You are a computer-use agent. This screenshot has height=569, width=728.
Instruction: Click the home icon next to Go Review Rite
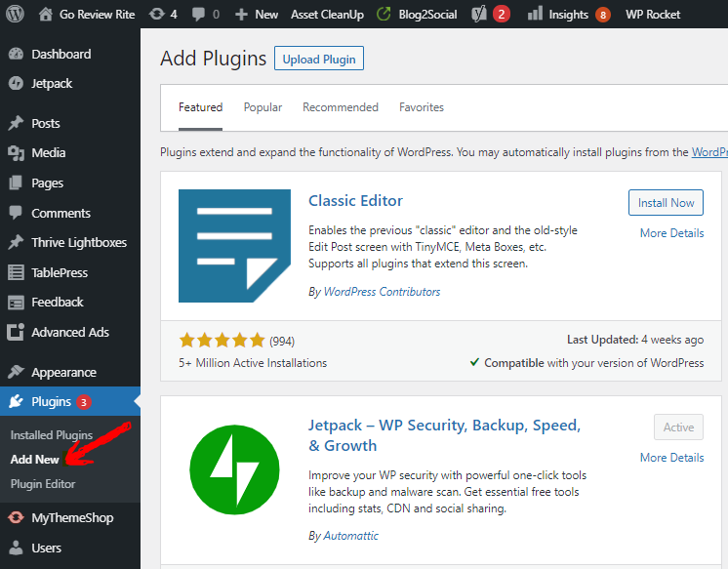tap(46, 14)
